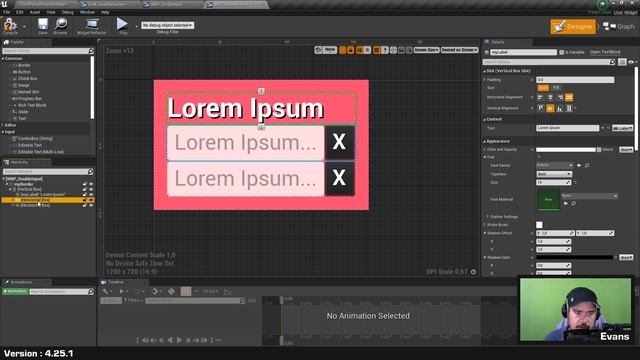
Task: Click the Compile toolbar icon
Action: tap(10, 26)
